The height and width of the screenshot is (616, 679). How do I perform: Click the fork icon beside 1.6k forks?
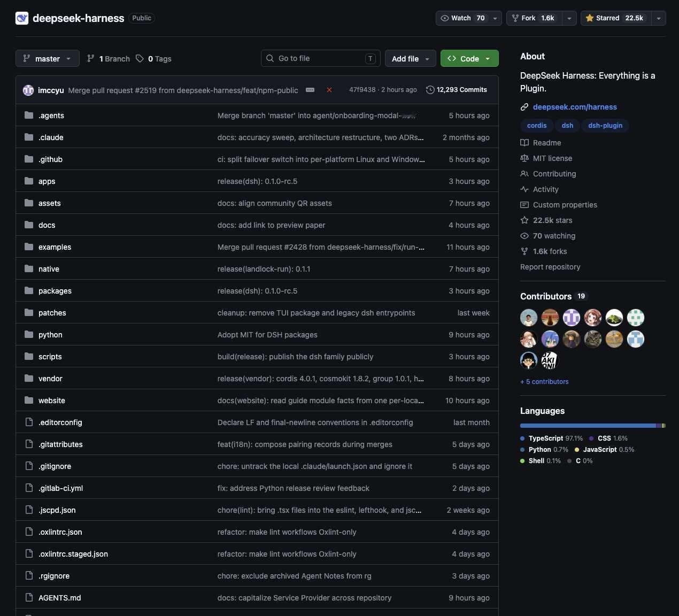pos(524,251)
